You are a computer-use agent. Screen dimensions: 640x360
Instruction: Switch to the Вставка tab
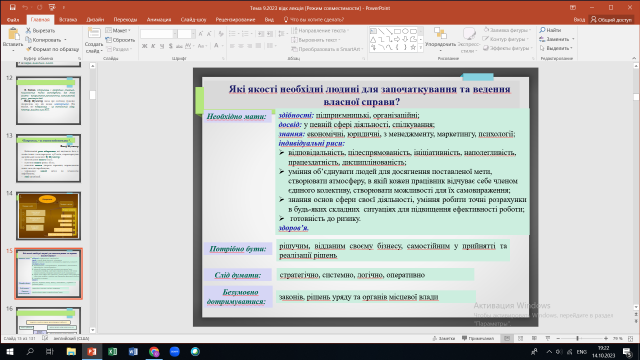tap(68, 20)
